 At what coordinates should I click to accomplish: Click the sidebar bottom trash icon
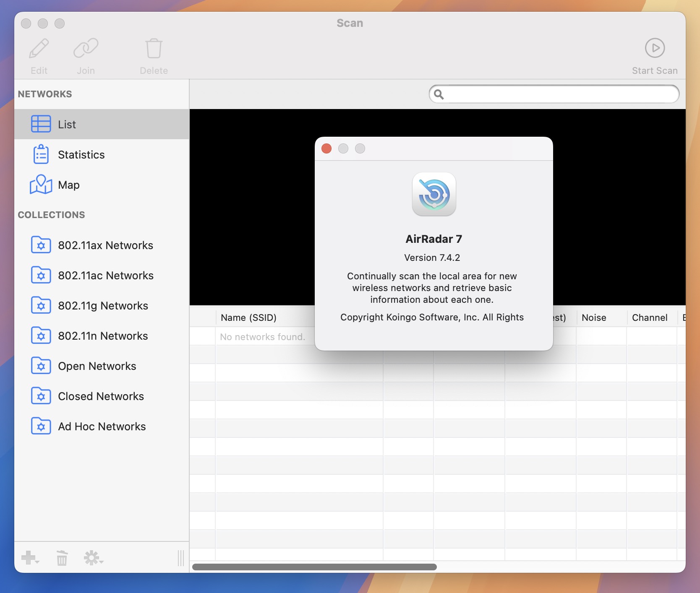pyautogui.click(x=62, y=558)
